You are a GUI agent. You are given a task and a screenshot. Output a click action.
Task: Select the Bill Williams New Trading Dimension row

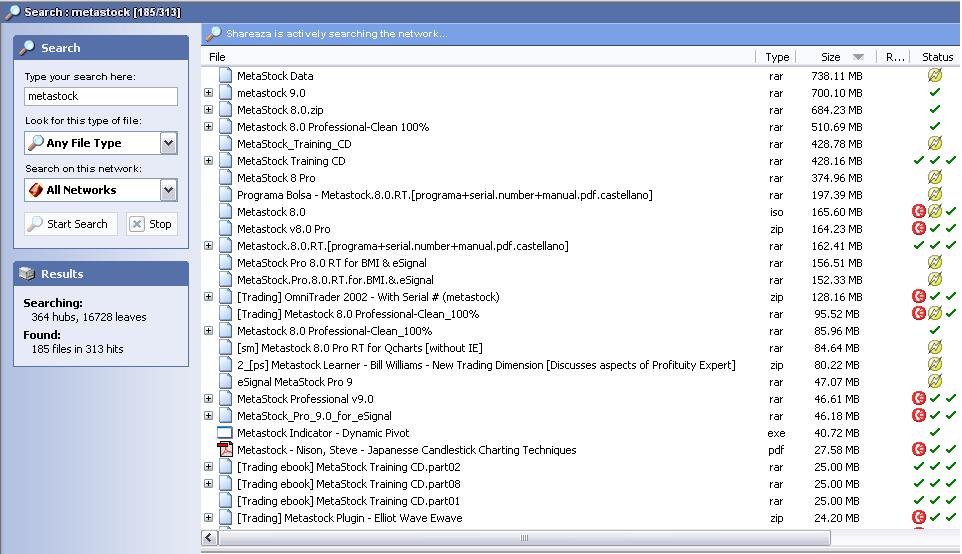click(x=580, y=364)
